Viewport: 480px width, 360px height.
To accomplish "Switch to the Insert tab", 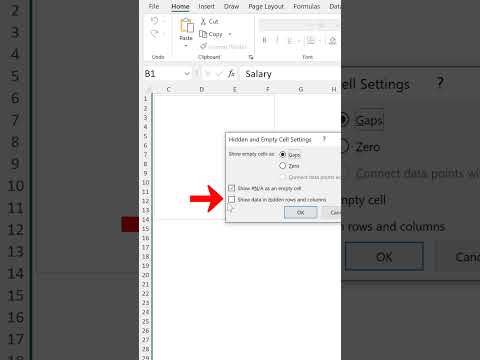I will click(207, 6).
